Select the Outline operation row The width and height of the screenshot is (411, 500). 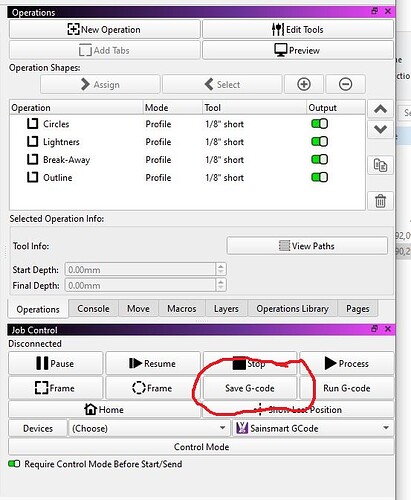pos(187,177)
